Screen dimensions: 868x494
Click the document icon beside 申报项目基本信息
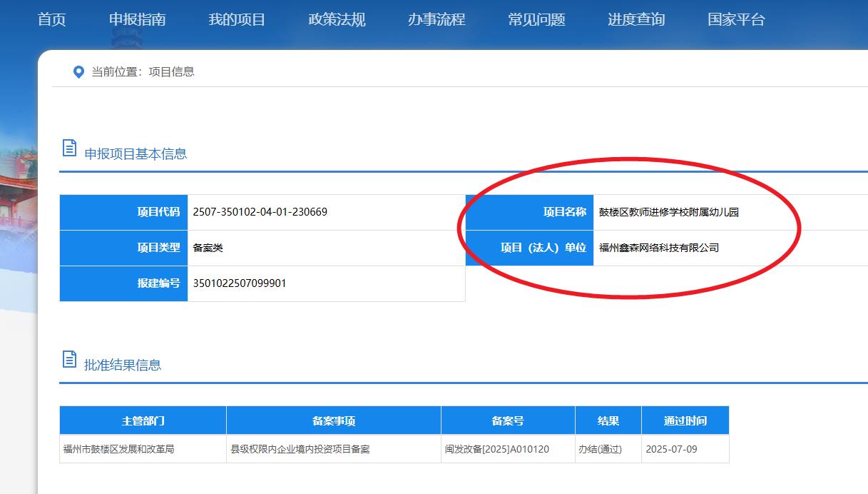[69, 148]
